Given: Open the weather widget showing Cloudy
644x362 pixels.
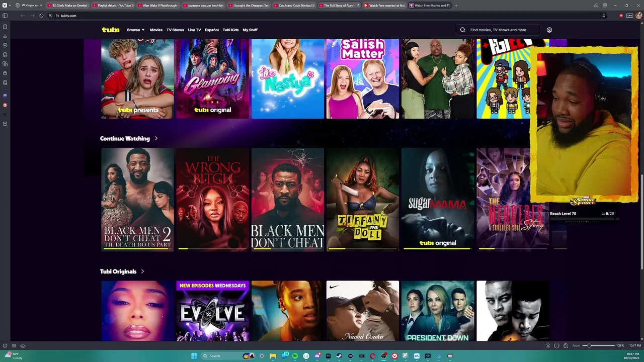Looking at the screenshot, I should pyautogui.click(x=14, y=356).
